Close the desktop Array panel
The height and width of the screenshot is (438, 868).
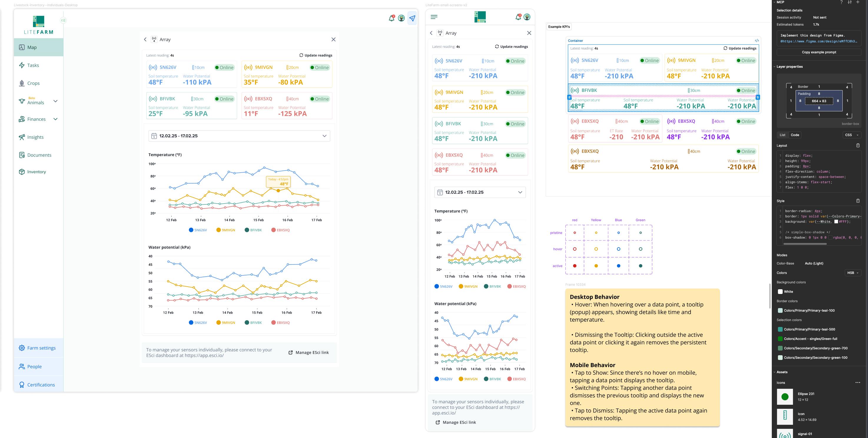point(333,39)
